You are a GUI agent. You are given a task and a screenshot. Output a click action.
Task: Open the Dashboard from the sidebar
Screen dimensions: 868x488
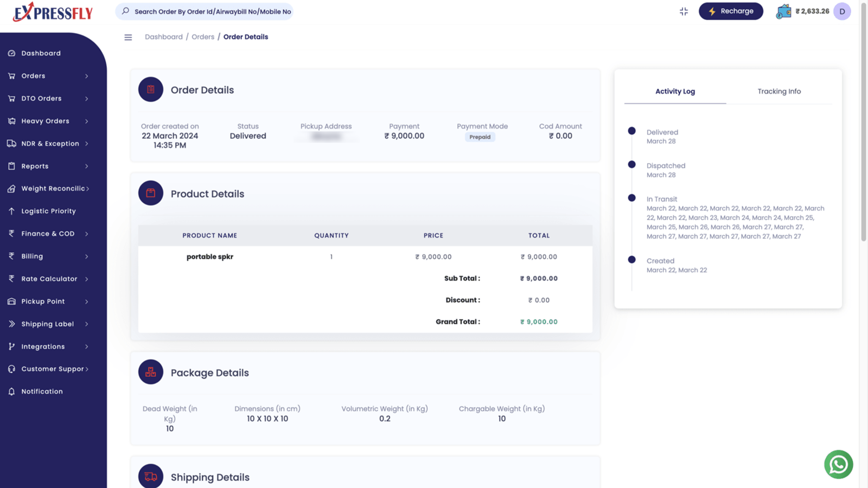point(40,53)
